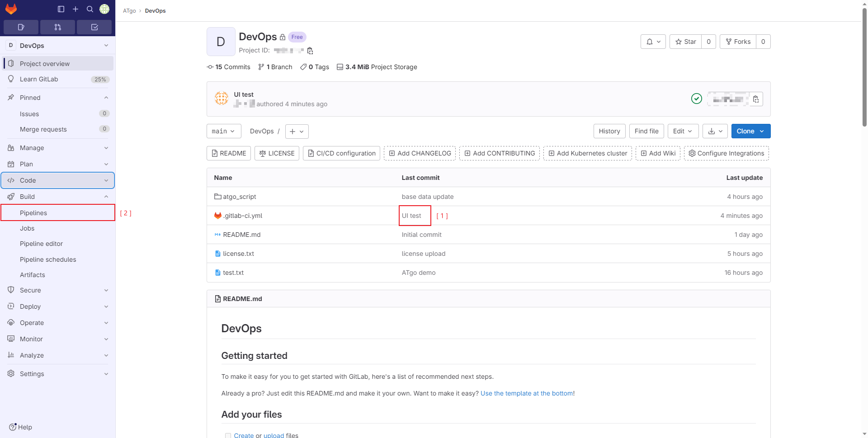Screen dimensions: 868x438
Task: Open Pipeline editor
Action: pyautogui.click(x=58, y=244)
